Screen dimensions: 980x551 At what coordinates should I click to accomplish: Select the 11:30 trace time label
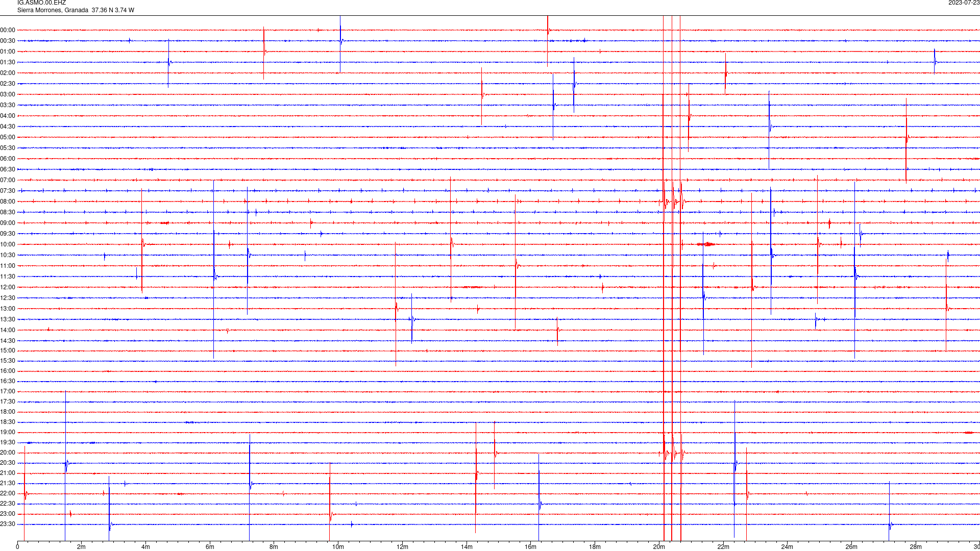tap(8, 277)
